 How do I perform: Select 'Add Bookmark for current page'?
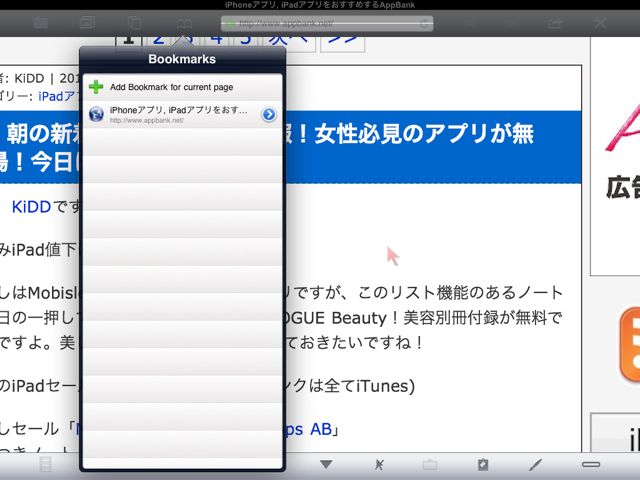click(x=182, y=87)
